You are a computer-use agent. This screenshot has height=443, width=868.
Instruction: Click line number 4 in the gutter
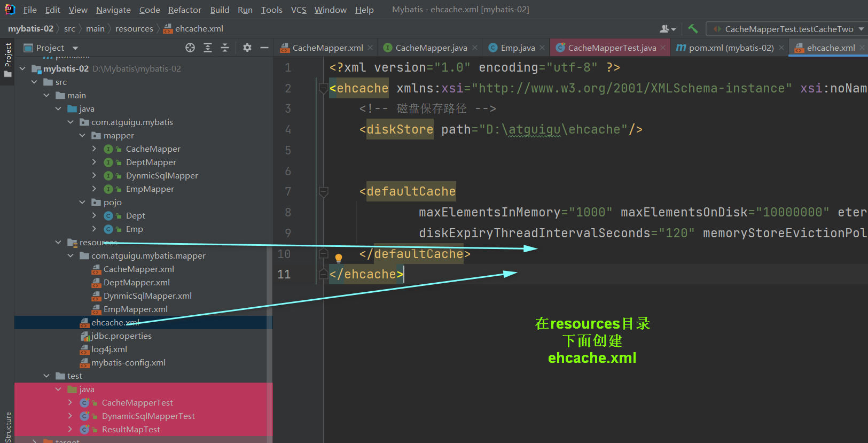click(288, 129)
